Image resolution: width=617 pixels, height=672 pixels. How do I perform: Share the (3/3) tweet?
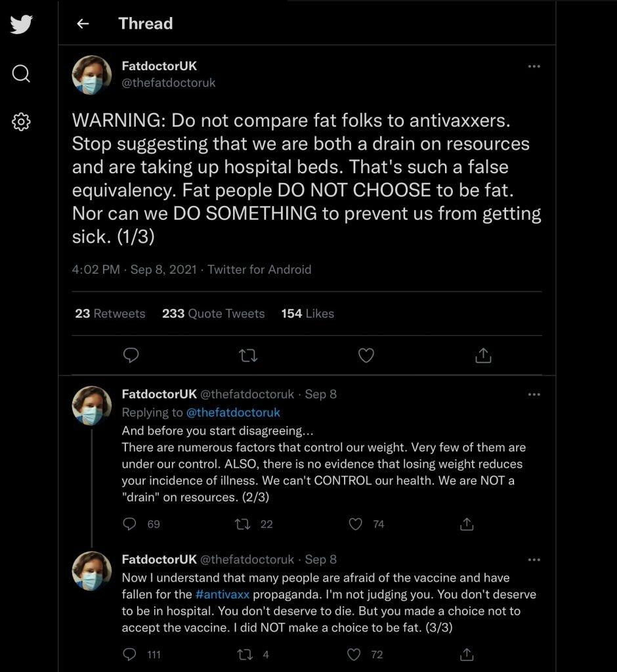pyautogui.click(x=467, y=654)
